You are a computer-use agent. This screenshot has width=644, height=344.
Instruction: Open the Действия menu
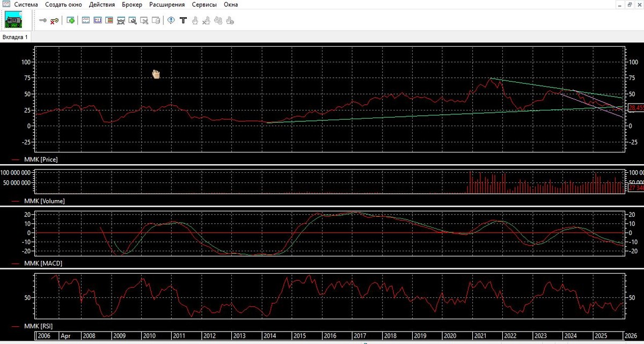[102, 4]
